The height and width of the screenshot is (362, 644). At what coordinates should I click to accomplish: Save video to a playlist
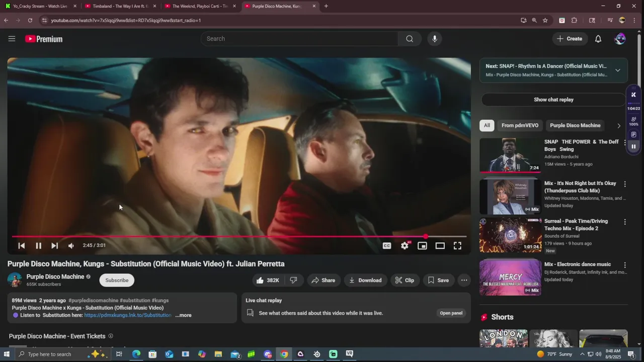[438, 280]
